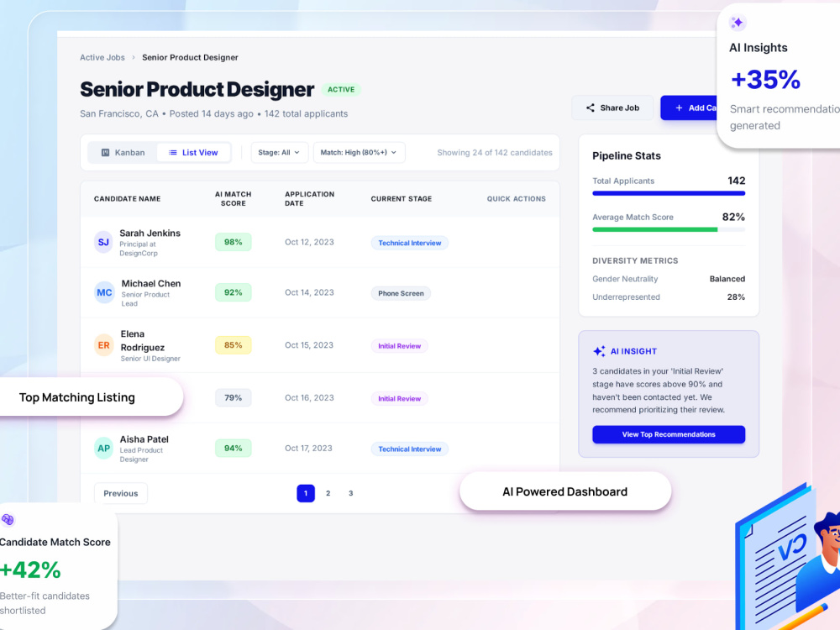Click the share icon in Share Job
Image resolution: width=840 pixels, height=630 pixels.
[x=590, y=108]
